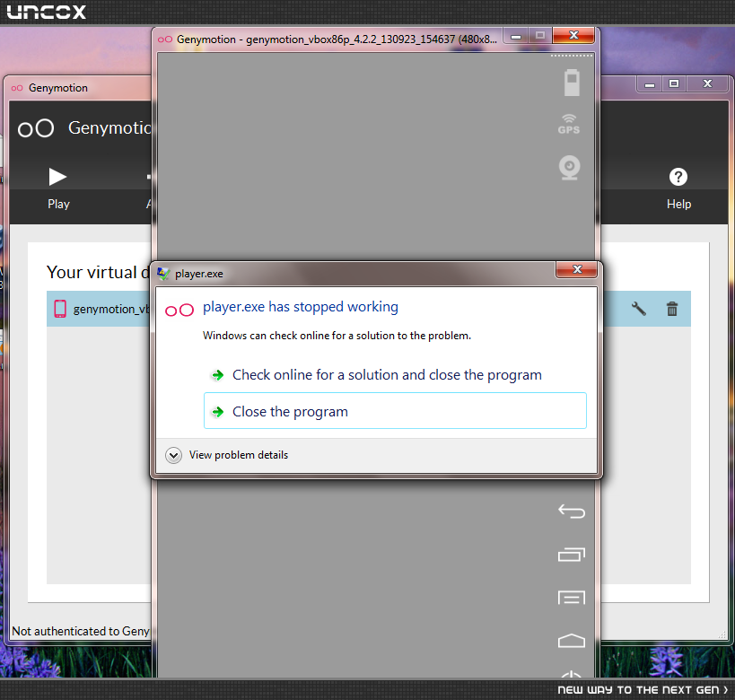
Task: Close the Genymotion player emulator window
Action: pos(573,36)
